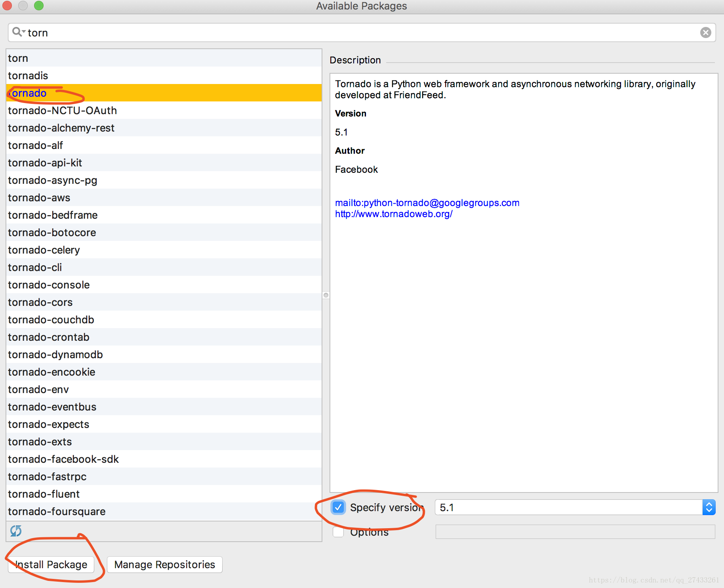Select tornado-alchemy-rest package
This screenshot has width=724, height=588.
164,128
